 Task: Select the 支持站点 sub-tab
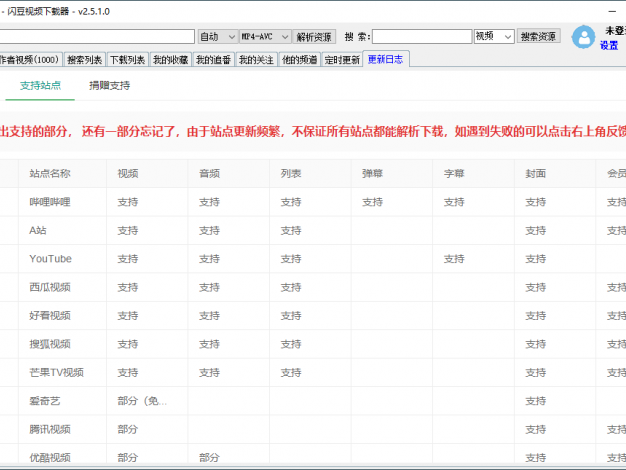point(40,85)
